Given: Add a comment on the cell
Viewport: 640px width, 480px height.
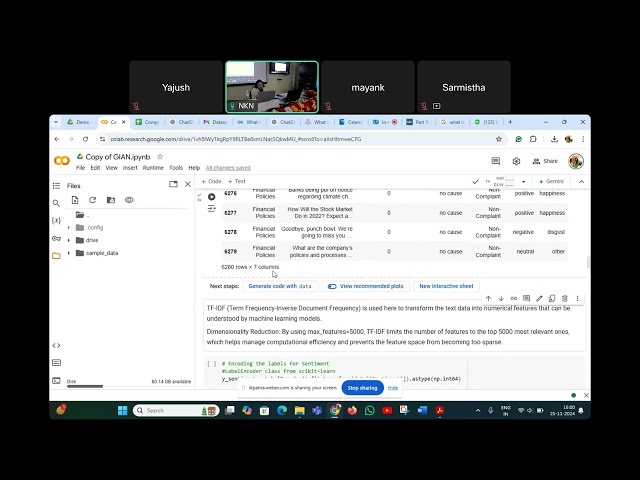Looking at the screenshot, I should (527, 298).
